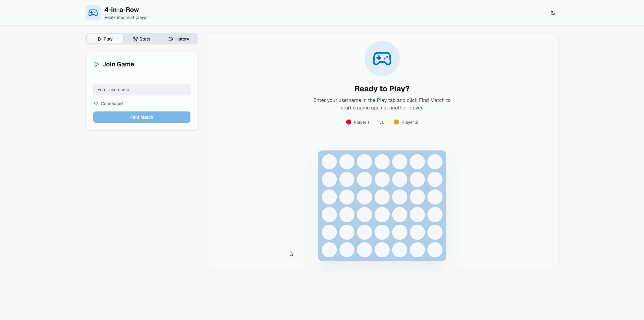644x320 pixels.
Task: Click the bottom-right cell of the board
Action: click(x=435, y=250)
